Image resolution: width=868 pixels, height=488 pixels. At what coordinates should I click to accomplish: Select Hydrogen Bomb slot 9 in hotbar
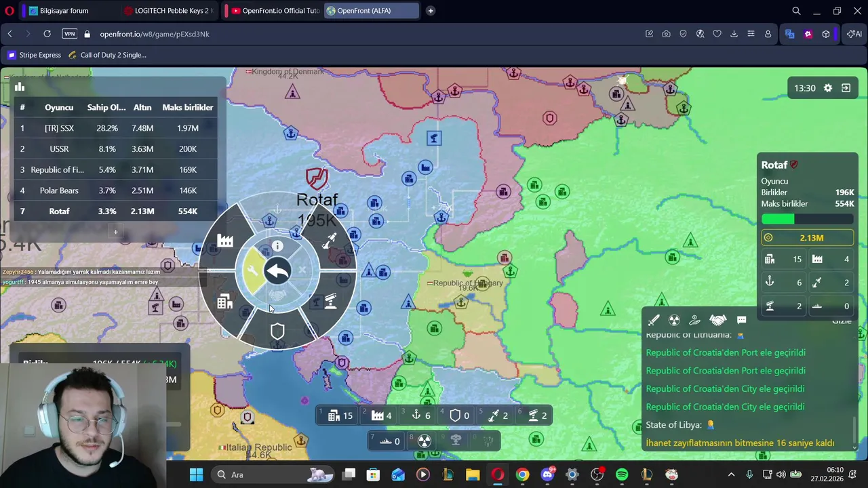pyautogui.click(x=456, y=441)
